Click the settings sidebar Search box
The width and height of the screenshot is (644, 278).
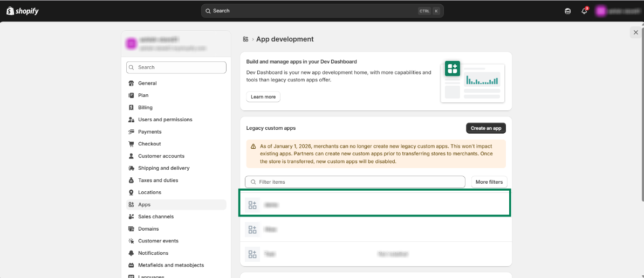point(176,67)
